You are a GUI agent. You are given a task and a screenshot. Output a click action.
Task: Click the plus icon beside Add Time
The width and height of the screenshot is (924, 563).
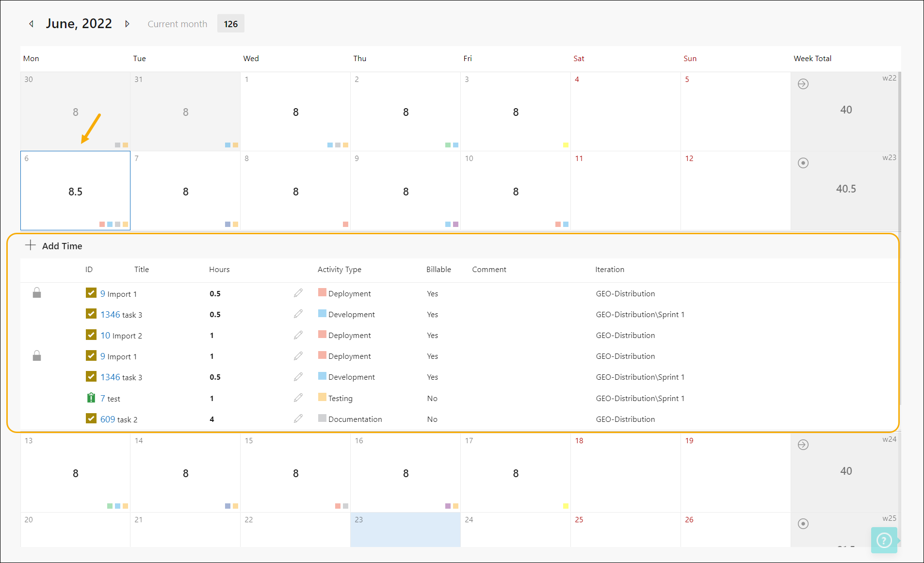pyautogui.click(x=31, y=245)
